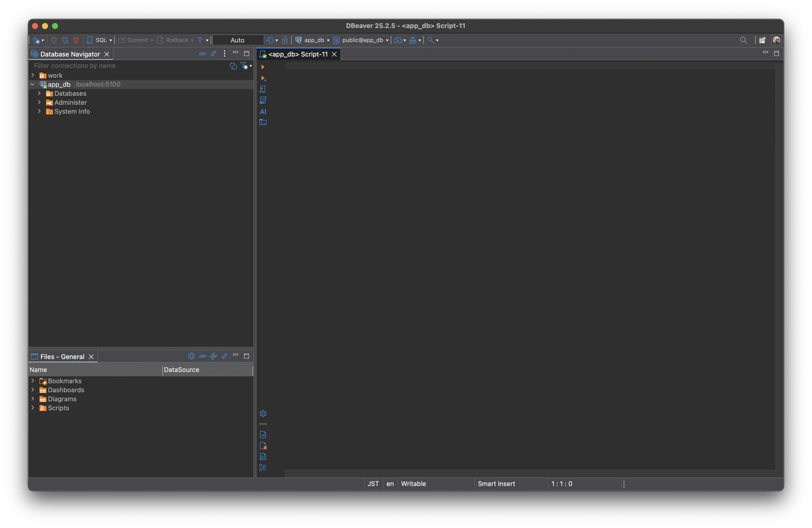Collapse the app_db connection node

(x=33, y=84)
